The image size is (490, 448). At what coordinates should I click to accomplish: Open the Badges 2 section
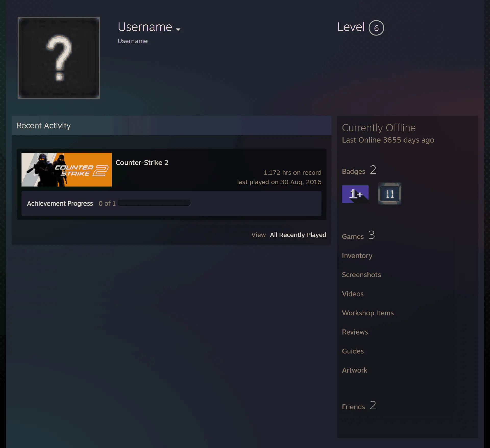coord(359,170)
